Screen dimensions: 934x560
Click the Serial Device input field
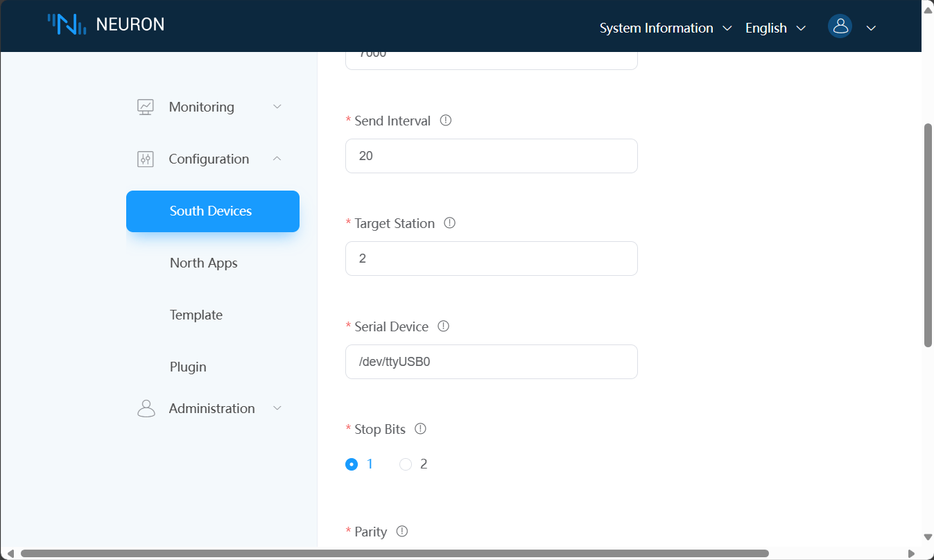491,362
